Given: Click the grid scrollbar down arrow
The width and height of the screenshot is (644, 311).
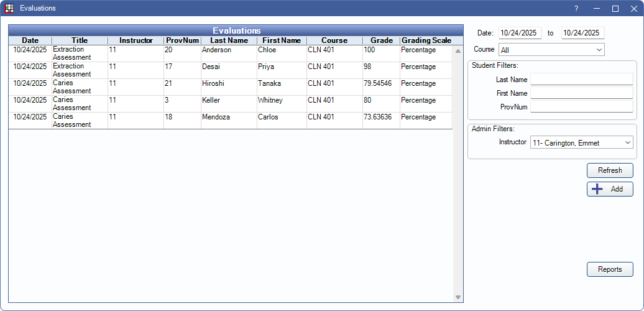Looking at the screenshot, I should [x=458, y=297].
